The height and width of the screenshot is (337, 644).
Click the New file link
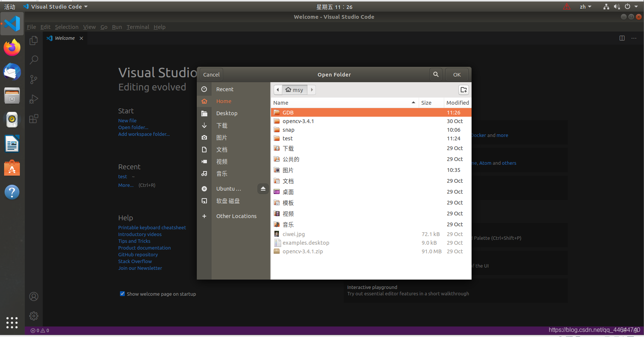[x=127, y=120]
